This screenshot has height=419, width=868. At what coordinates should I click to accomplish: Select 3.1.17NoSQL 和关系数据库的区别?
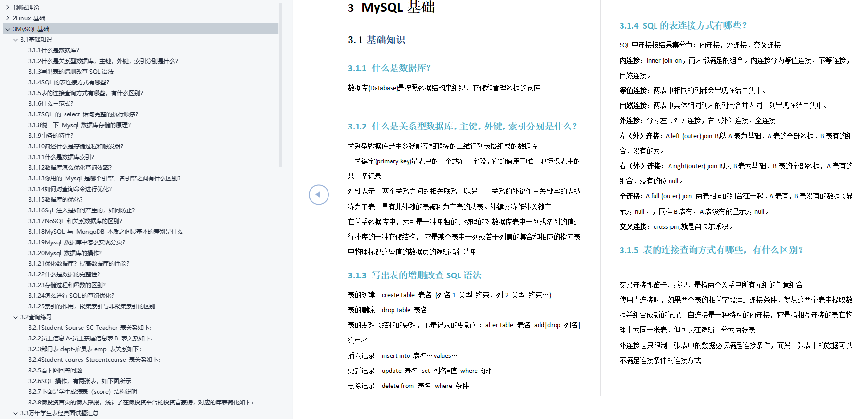[75, 221]
